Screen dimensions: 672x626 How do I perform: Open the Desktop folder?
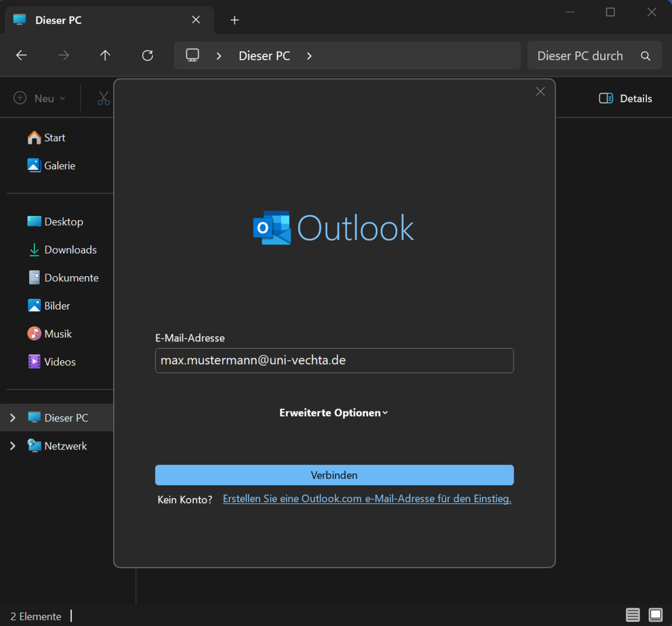(55, 222)
